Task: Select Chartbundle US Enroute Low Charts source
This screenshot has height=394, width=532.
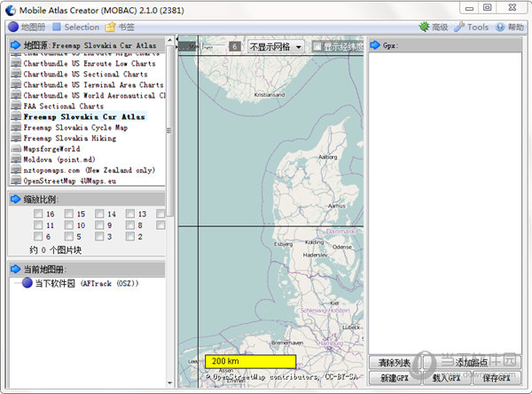Action: point(90,64)
